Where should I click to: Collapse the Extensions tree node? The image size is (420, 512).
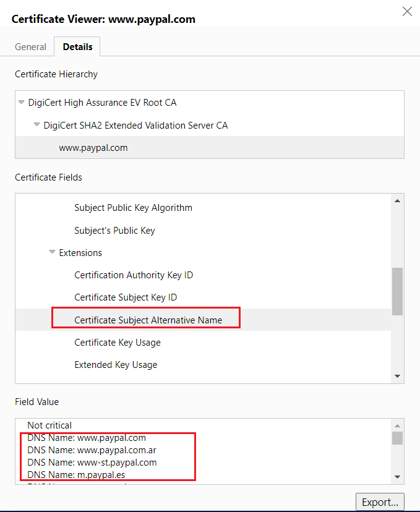(52, 252)
